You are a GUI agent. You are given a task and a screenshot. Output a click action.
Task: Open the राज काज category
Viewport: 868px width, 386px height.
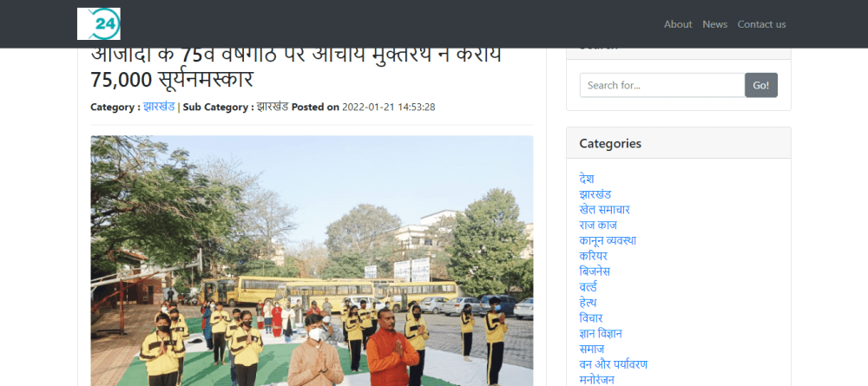tap(597, 225)
